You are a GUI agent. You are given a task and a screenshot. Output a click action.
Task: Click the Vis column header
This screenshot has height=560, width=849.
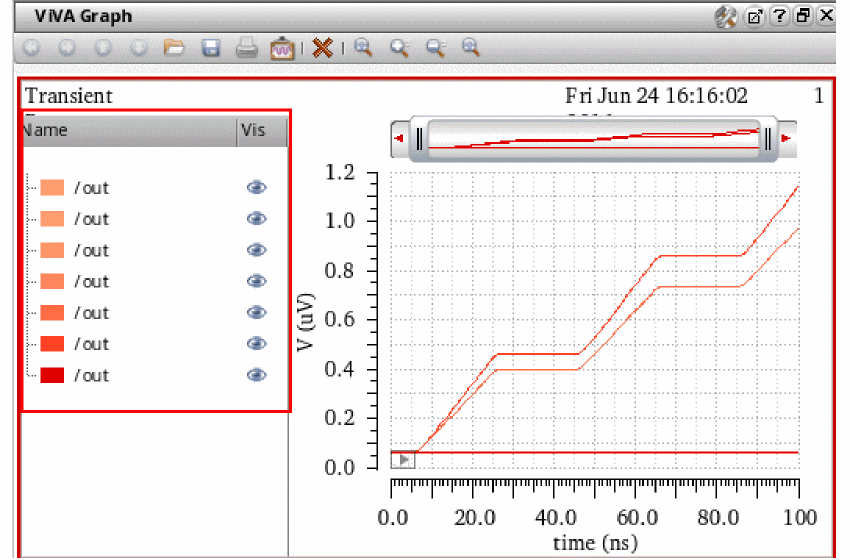click(x=262, y=131)
